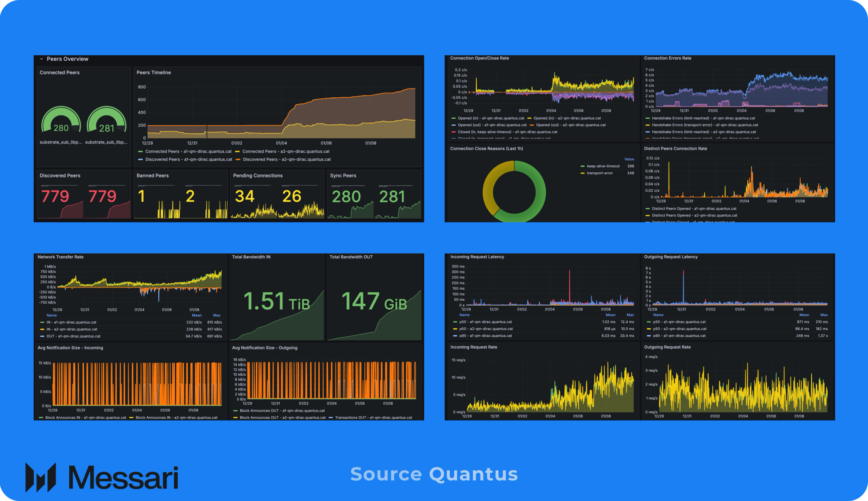This screenshot has height=501, width=868.
Task: Click the Total Bandwidth OUT 147 GiB stat
Action: [374, 302]
